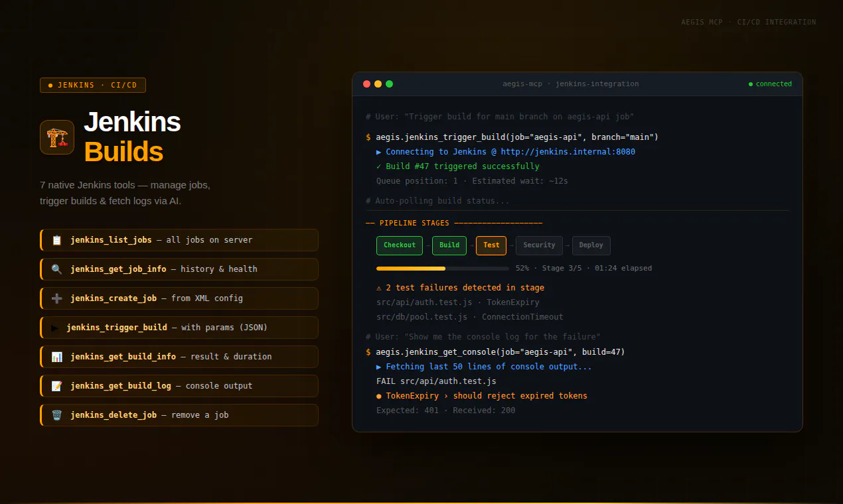Click the src/api/auth.test.js · TokenExpiry line
This screenshot has height=504, width=843.
point(457,302)
